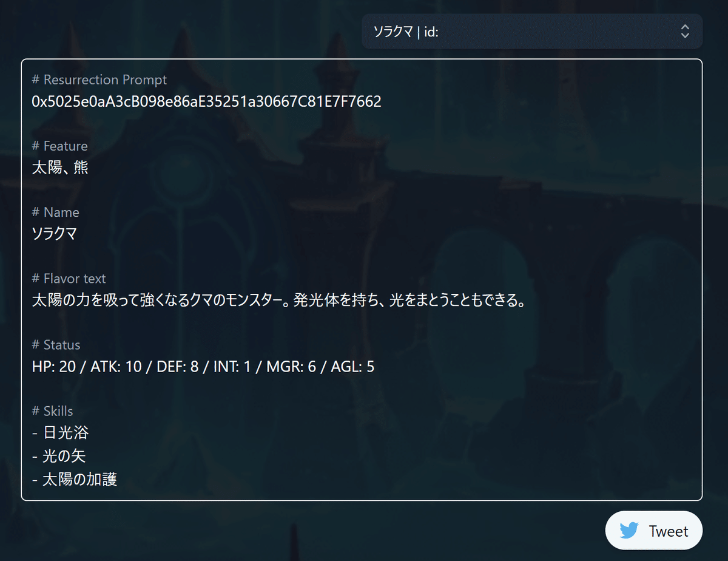Click the feature text 太陽、熊
The width and height of the screenshot is (728, 561).
60,168
